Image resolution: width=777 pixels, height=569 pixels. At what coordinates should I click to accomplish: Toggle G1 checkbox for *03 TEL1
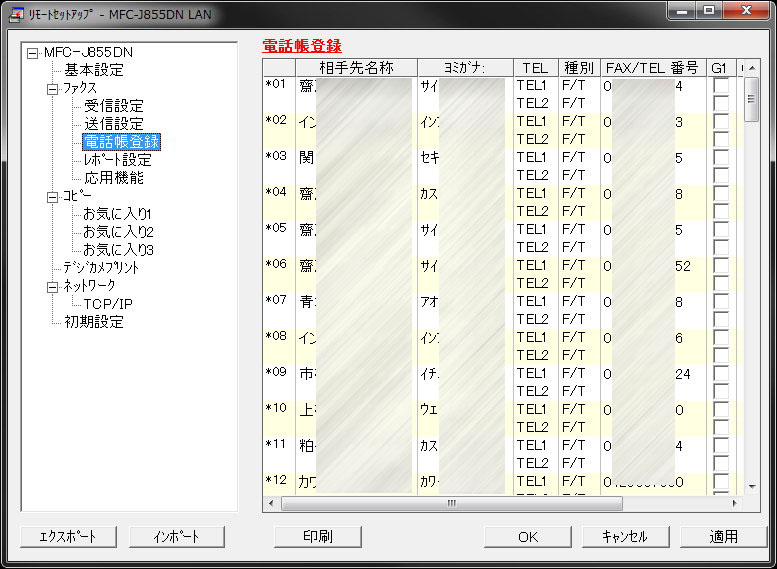(721, 158)
